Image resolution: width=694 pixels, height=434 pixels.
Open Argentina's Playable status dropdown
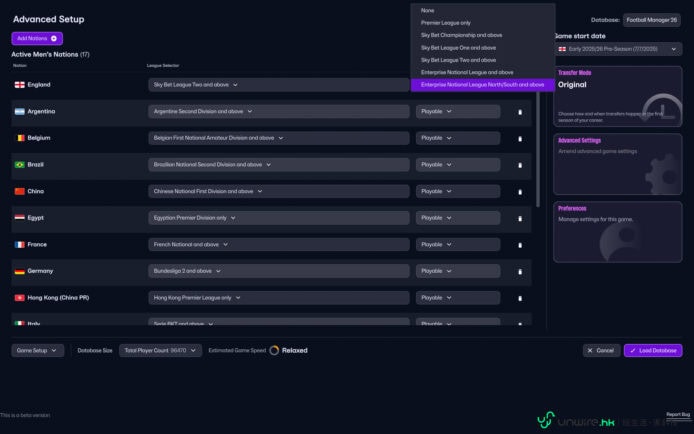(x=458, y=111)
